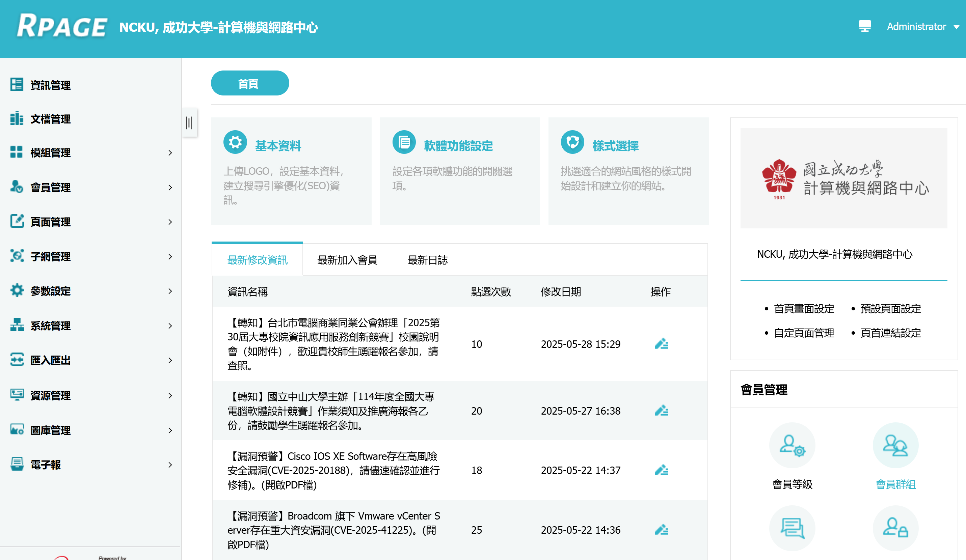The image size is (966, 560).
Task: Click the monitor icon beside Administrator
Action: tap(864, 26)
